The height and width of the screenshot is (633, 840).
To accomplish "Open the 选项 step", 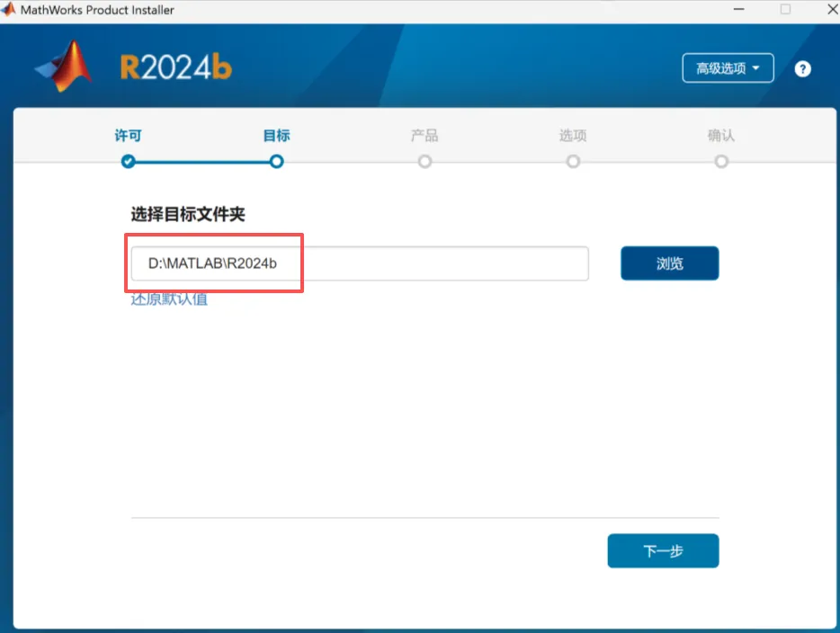I will coord(573,136).
